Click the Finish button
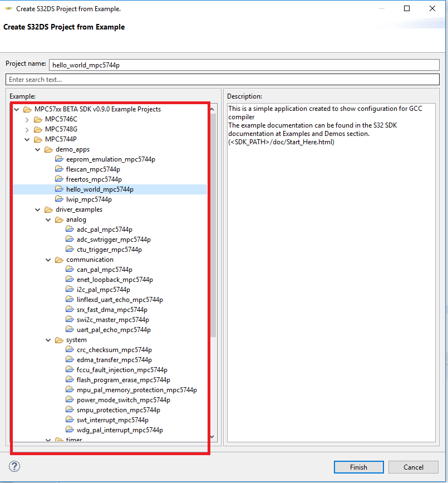 click(x=359, y=467)
